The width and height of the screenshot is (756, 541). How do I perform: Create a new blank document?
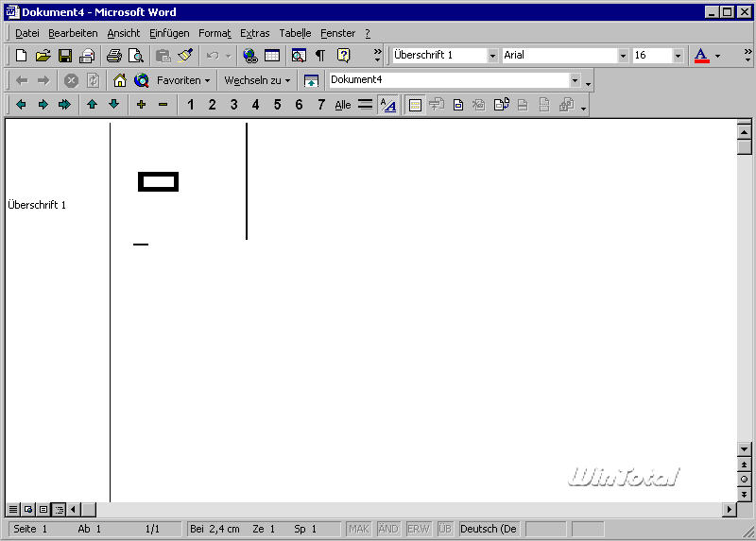(x=21, y=56)
